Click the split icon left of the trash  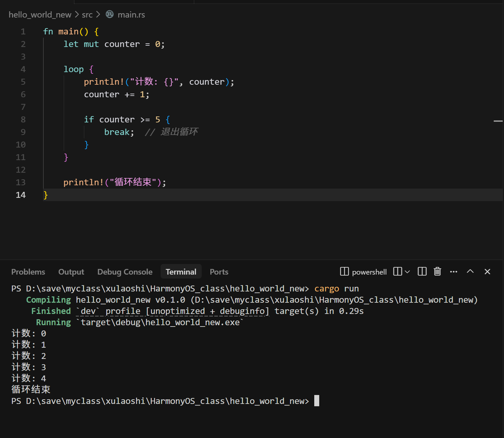(x=422, y=272)
